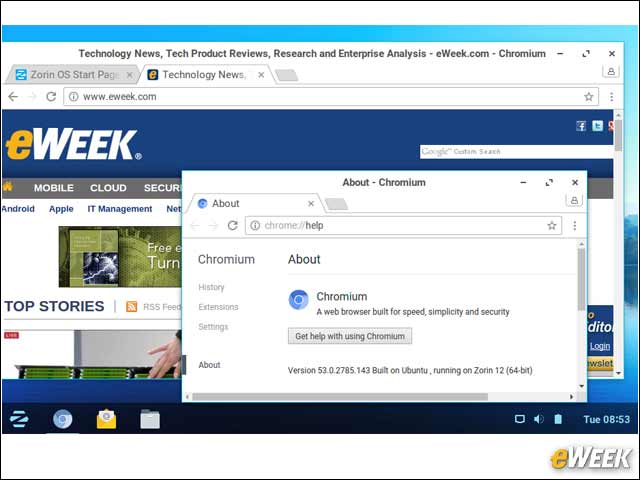Click the eWeek logo in the page header

coord(73,144)
